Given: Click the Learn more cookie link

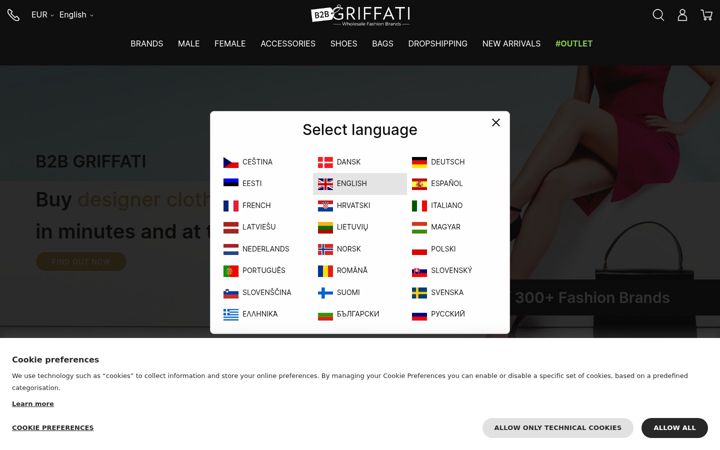Looking at the screenshot, I should 33,404.
